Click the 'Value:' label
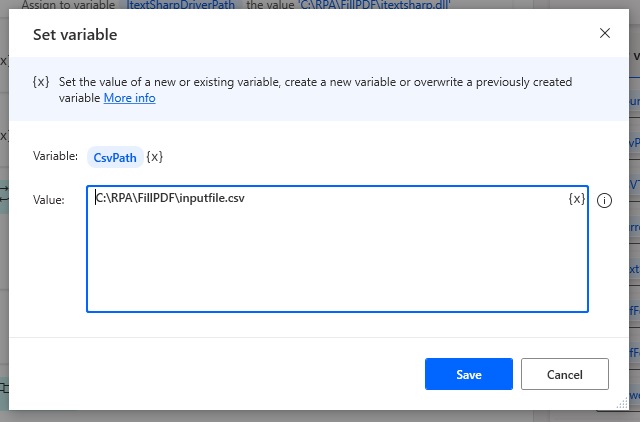Viewport: 640px width, 422px height. click(x=49, y=200)
